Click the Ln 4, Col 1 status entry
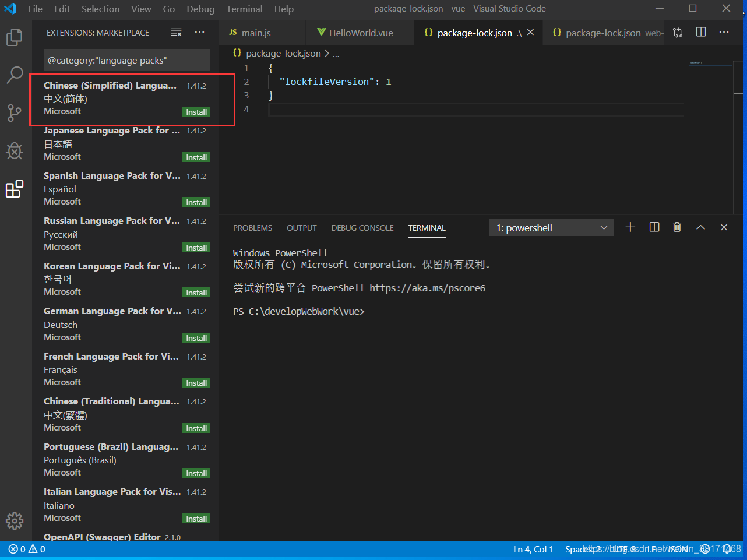Screen dimensions: 747x560 (533, 549)
